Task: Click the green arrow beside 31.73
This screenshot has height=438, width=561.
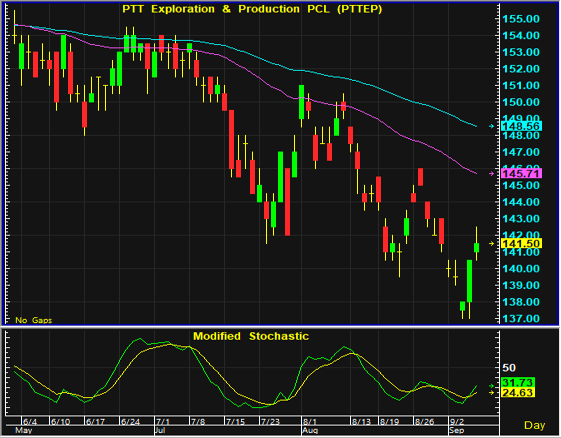Action: 492,386
